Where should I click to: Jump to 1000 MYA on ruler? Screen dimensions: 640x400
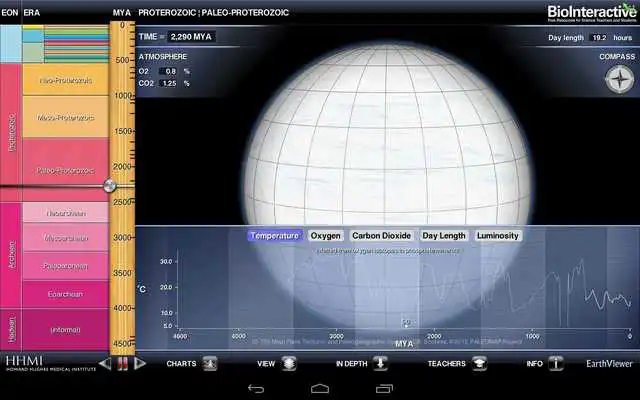[x=123, y=96]
